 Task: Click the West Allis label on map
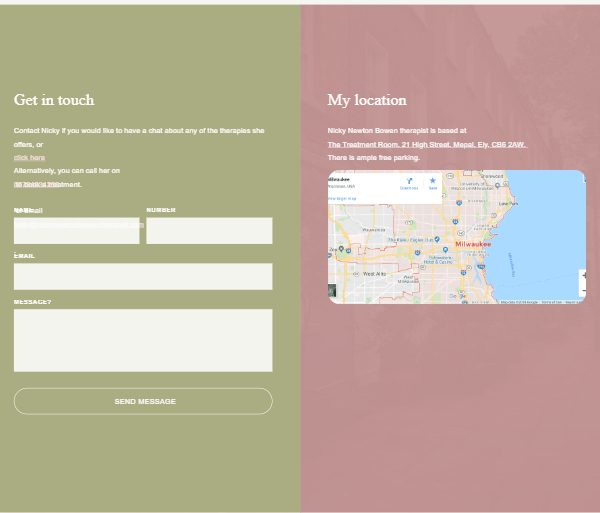point(373,273)
